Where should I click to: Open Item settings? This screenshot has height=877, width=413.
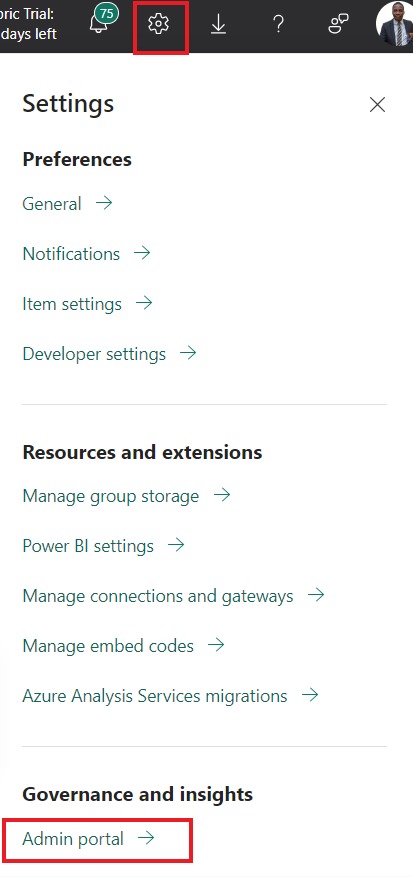point(87,304)
